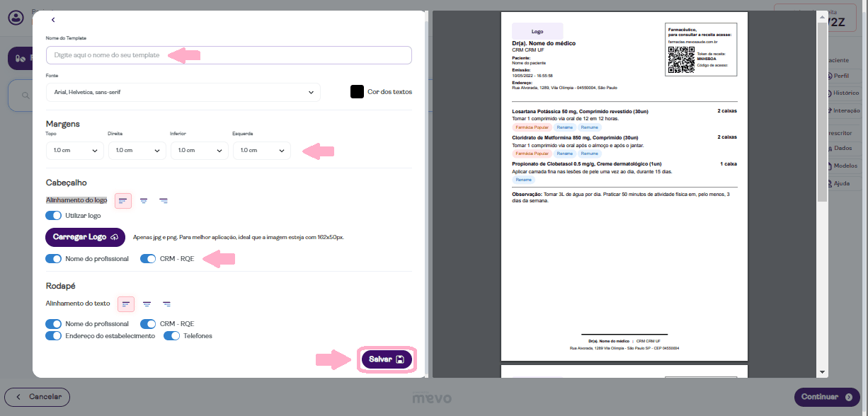The height and width of the screenshot is (416, 868).
Task: Toggle the Utilizar logo switch
Action: (54, 215)
